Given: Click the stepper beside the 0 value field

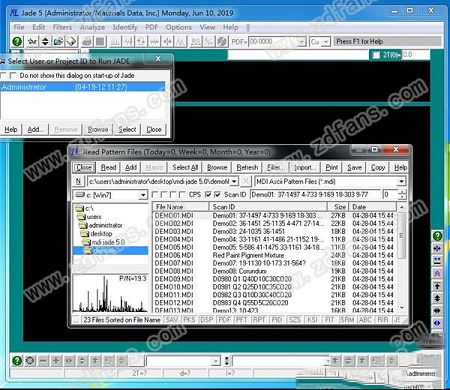Looking at the screenshot, I should coord(403,194).
